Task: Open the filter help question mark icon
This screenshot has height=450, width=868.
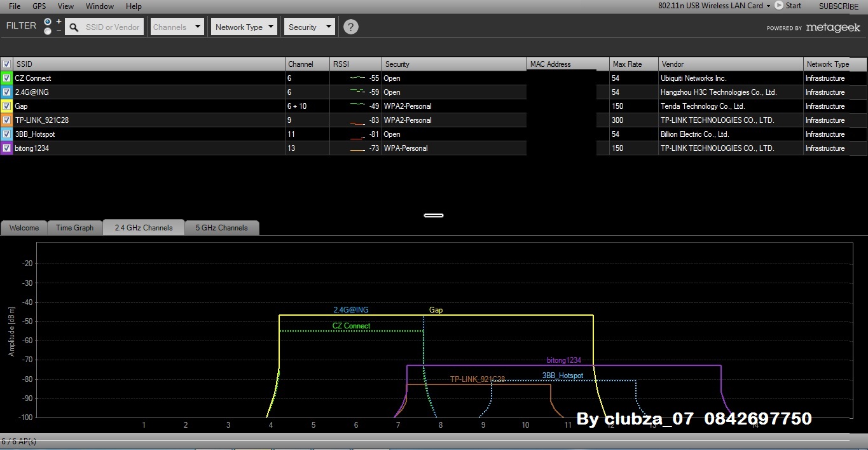Action: 350,27
